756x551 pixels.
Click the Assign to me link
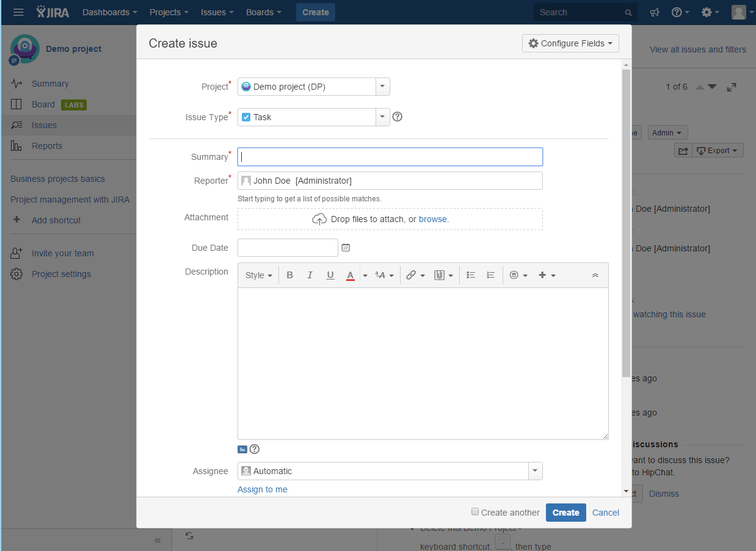point(262,489)
